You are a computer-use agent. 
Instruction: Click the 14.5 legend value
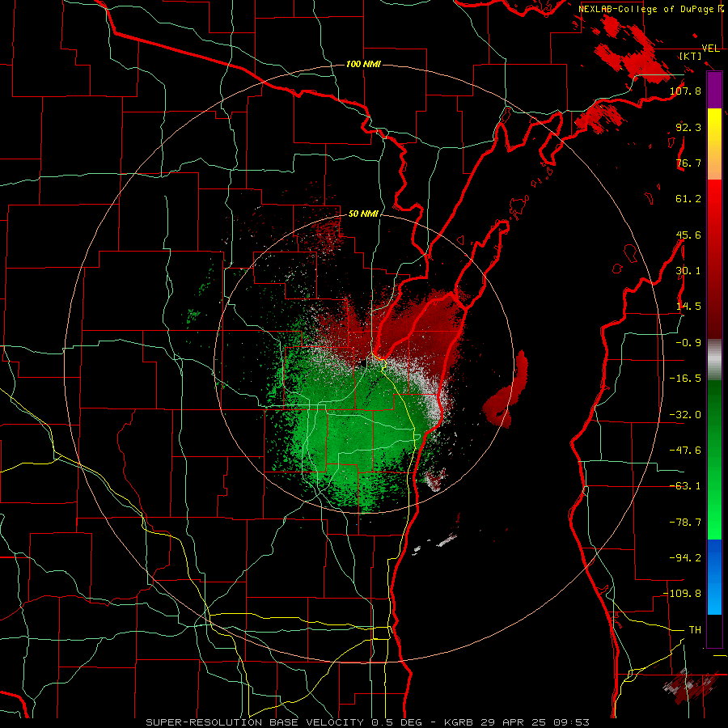[688, 307]
